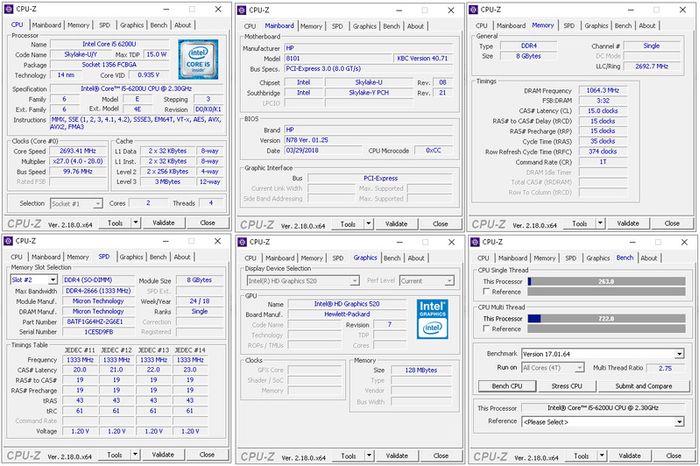Image resolution: width=700 pixels, height=466 pixels.
Task: Open Benchmark version 17.01.64 dropdown
Action: [x=679, y=354]
